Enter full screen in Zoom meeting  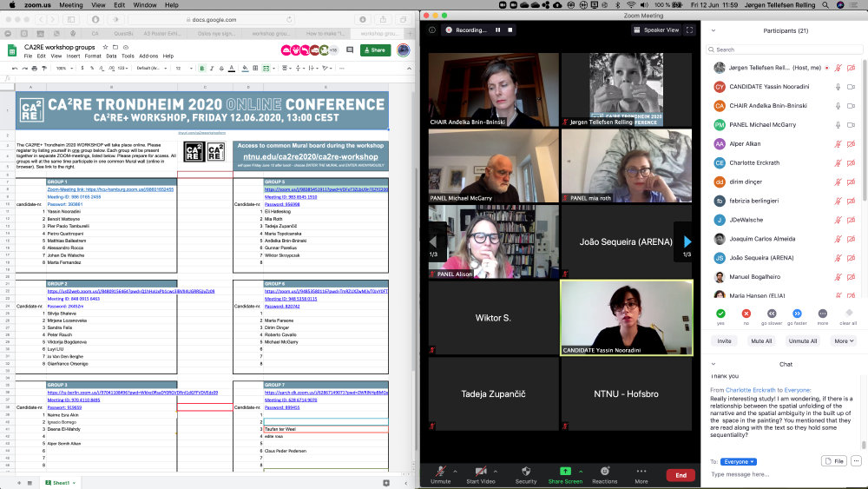pos(689,30)
